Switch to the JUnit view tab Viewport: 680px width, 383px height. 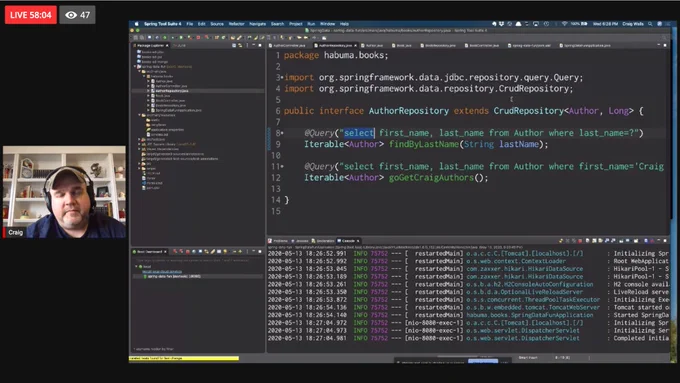tap(179, 45)
